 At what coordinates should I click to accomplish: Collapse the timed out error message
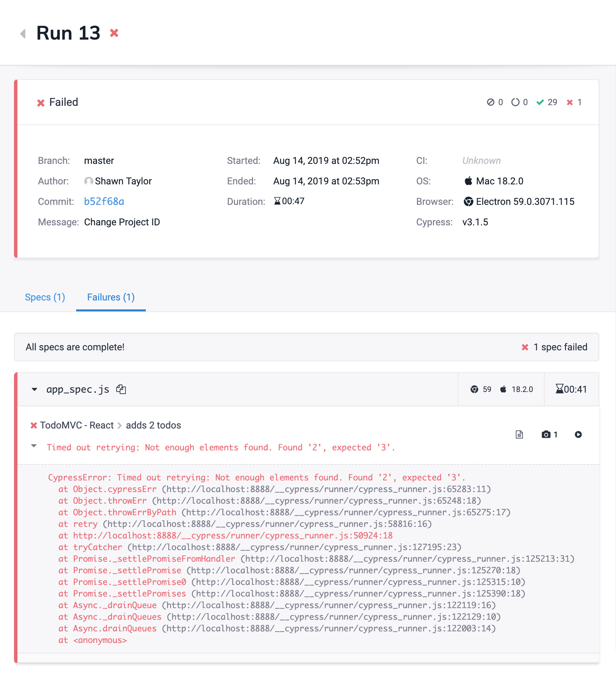pyautogui.click(x=34, y=446)
